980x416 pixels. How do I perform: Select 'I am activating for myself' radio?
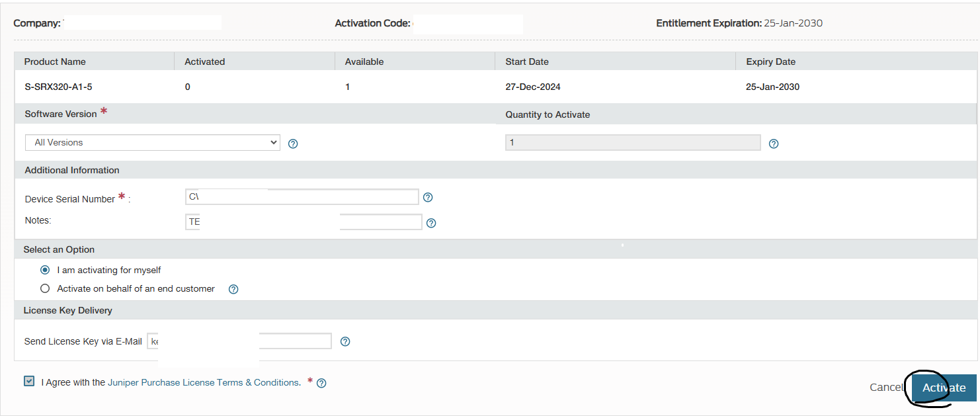[x=45, y=270]
